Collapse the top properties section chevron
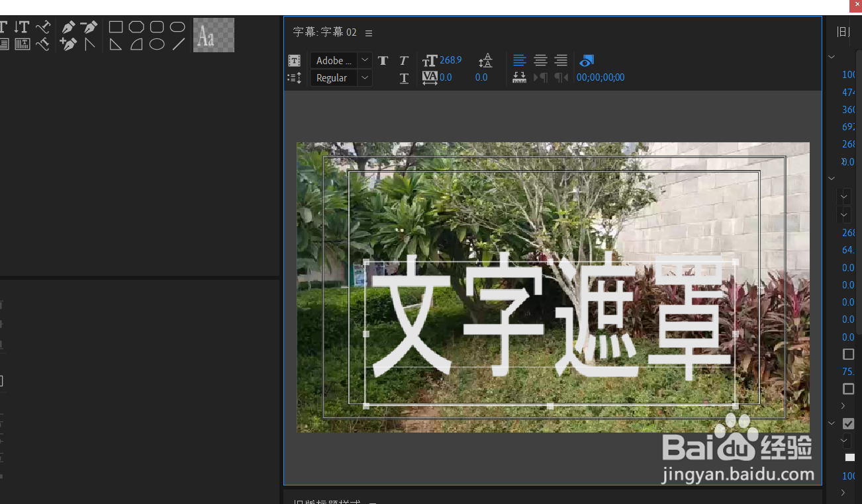The width and height of the screenshot is (862, 504). coord(832,56)
